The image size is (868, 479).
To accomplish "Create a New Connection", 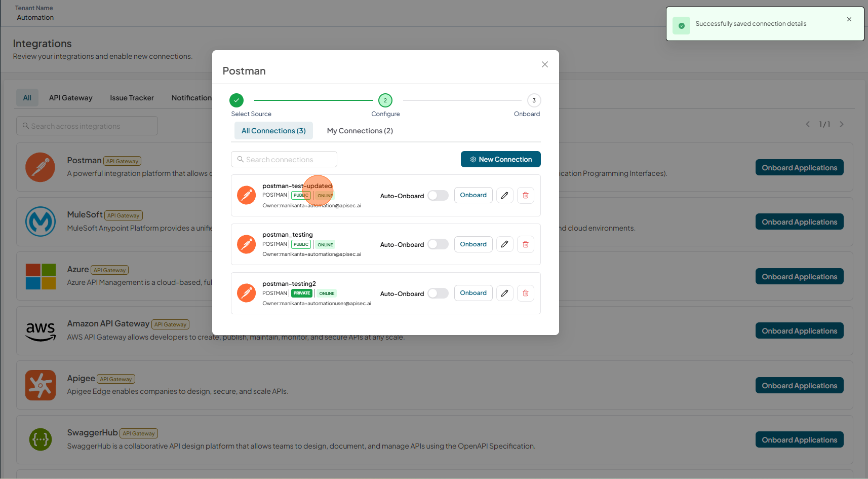I will pyautogui.click(x=501, y=159).
